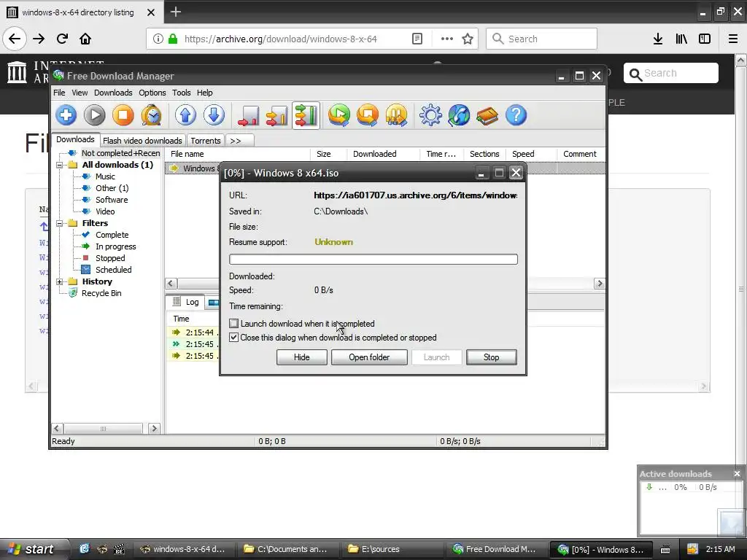
Task: Open Firefox downloads arrow icon
Action: click(658, 39)
